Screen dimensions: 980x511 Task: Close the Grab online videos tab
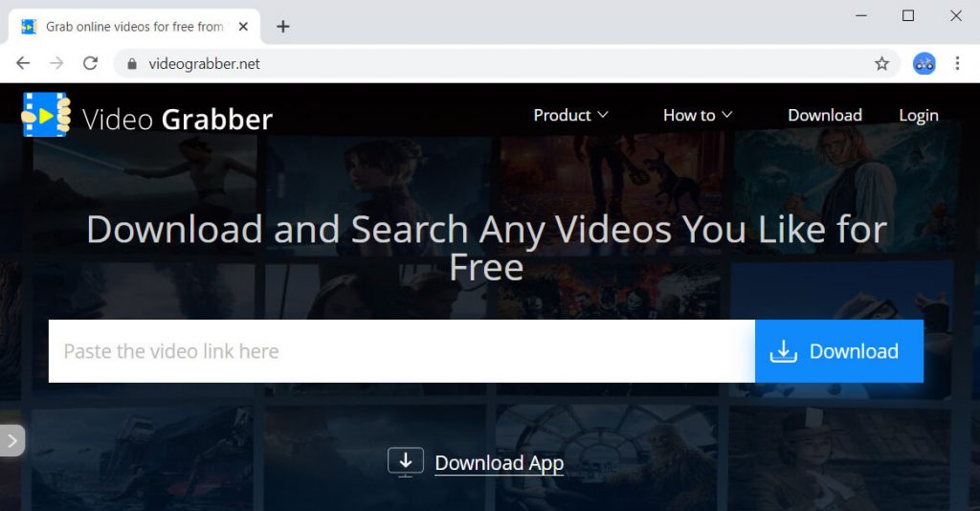244,27
